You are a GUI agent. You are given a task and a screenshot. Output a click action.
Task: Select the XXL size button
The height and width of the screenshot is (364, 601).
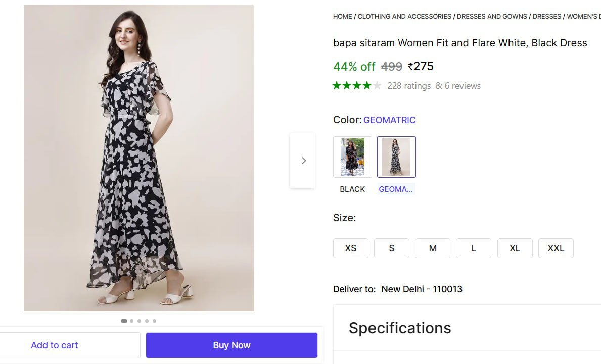[556, 248]
